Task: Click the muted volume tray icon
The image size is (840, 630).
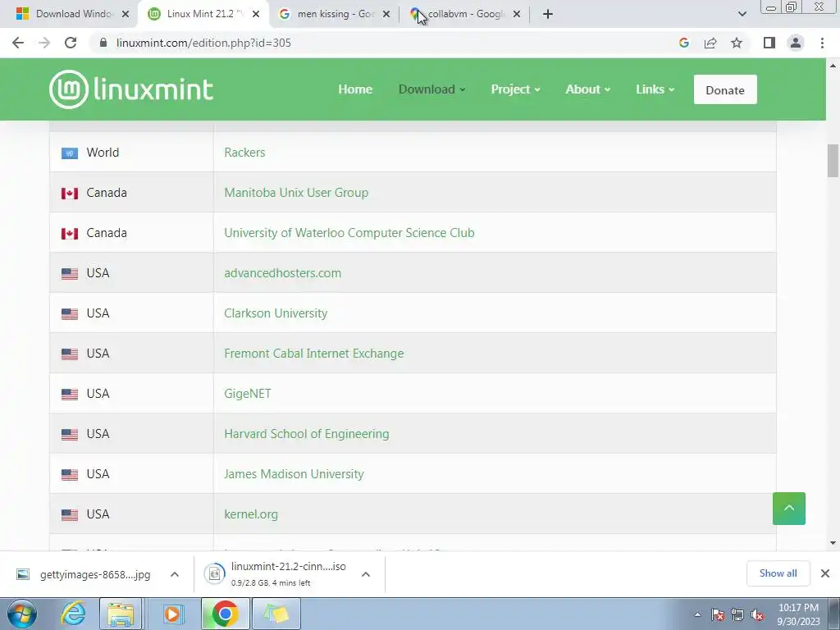Action: (x=757, y=614)
